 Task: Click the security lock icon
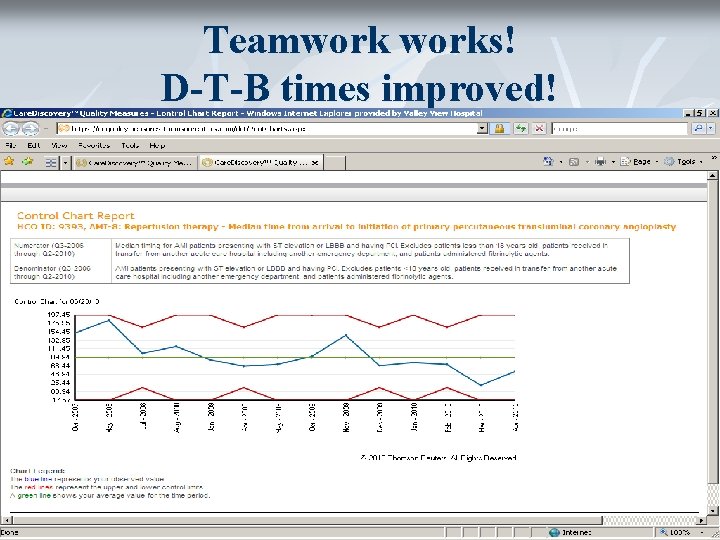(x=500, y=129)
